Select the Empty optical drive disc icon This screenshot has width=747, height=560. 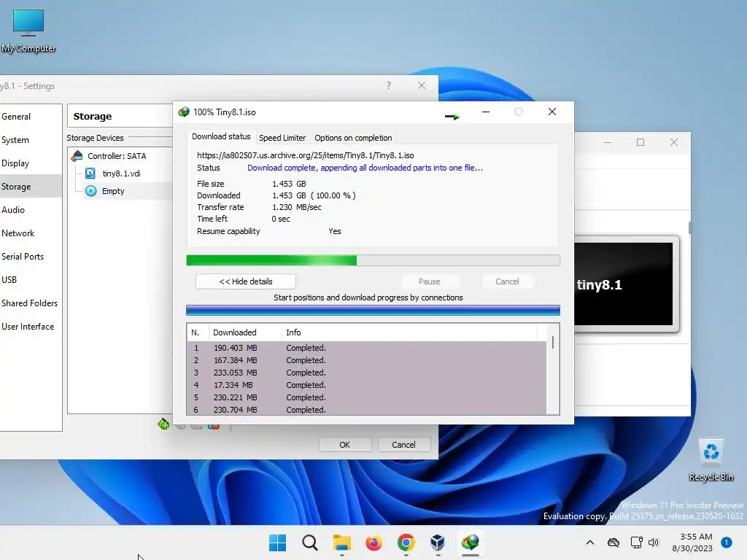coord(90,191)
